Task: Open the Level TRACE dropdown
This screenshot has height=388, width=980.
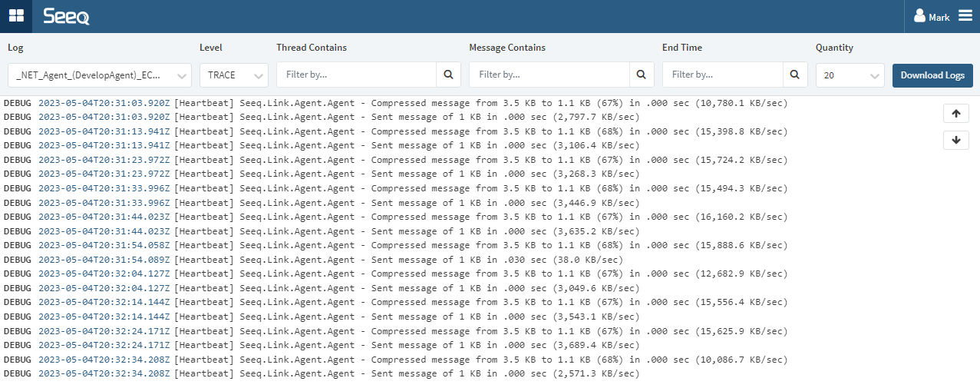Action: pyautogui.click(x=233, y=75)
